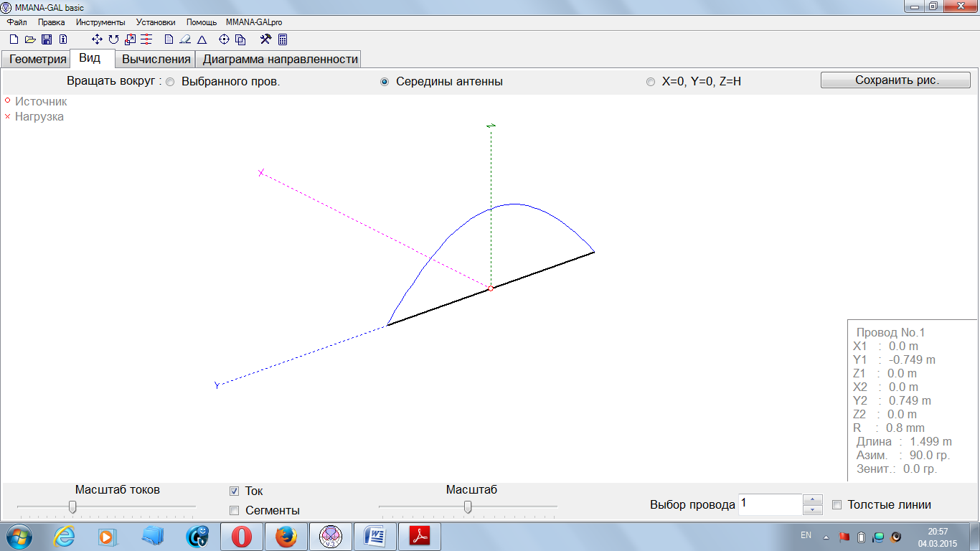Open the text document icon in the toolbar
The image size is (980, 551).
pyautogui.click(x=169, y=39)
